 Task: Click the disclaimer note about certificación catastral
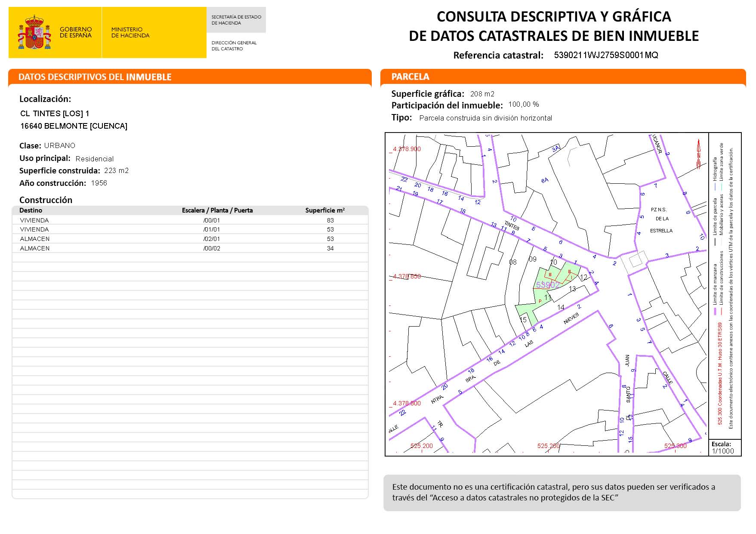[562, 493]
